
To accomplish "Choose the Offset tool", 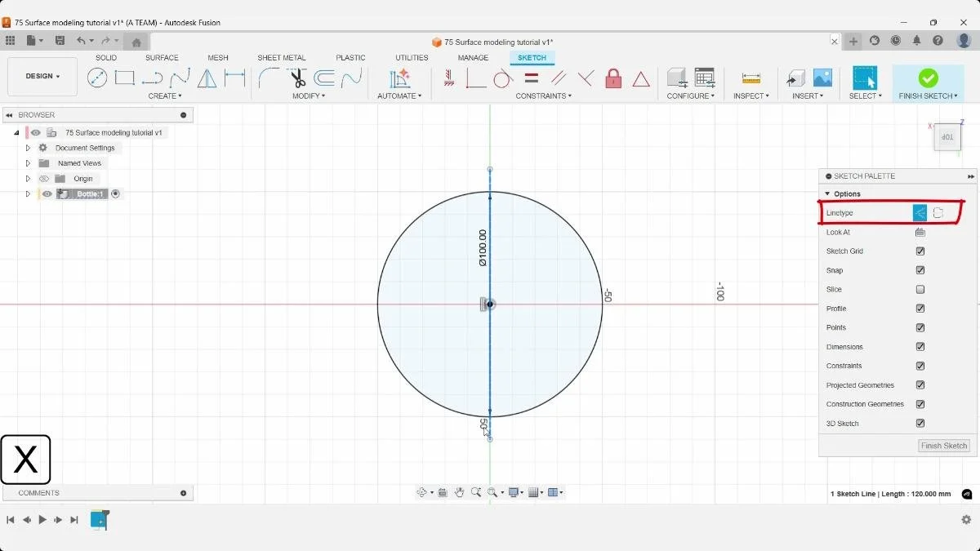I will point(324,78).
